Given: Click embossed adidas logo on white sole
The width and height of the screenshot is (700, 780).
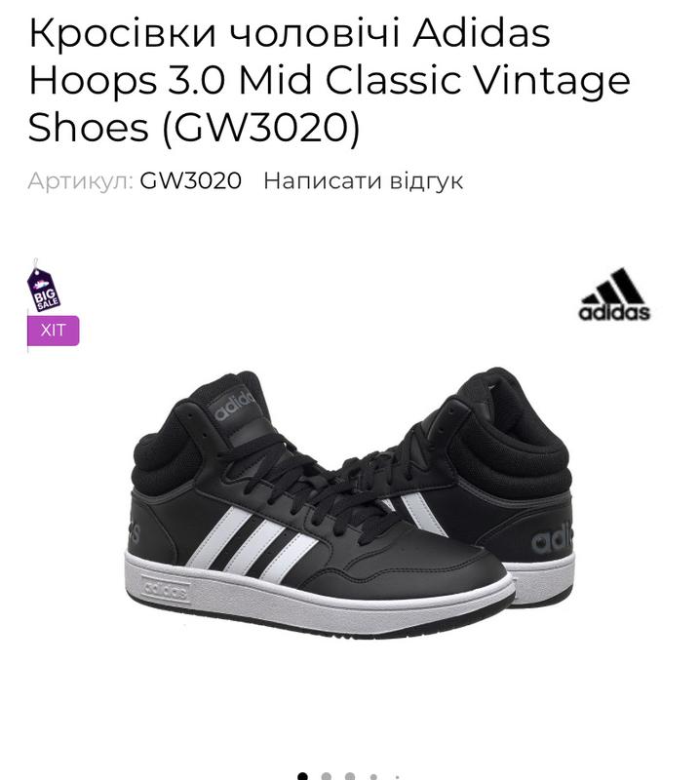Looking at the screenshot, I should click(x=166, y=590).
